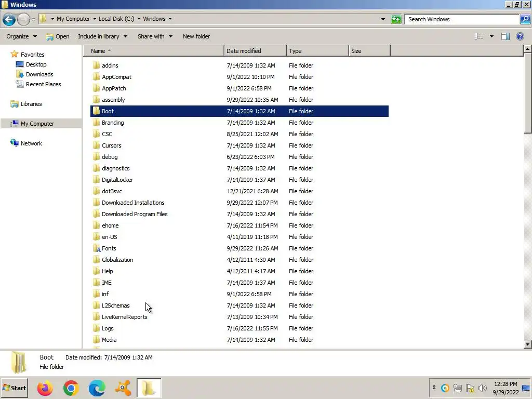The image size is (532, 399).
Task: Toggle the preview pane icon
Action: tap(506, 36)
